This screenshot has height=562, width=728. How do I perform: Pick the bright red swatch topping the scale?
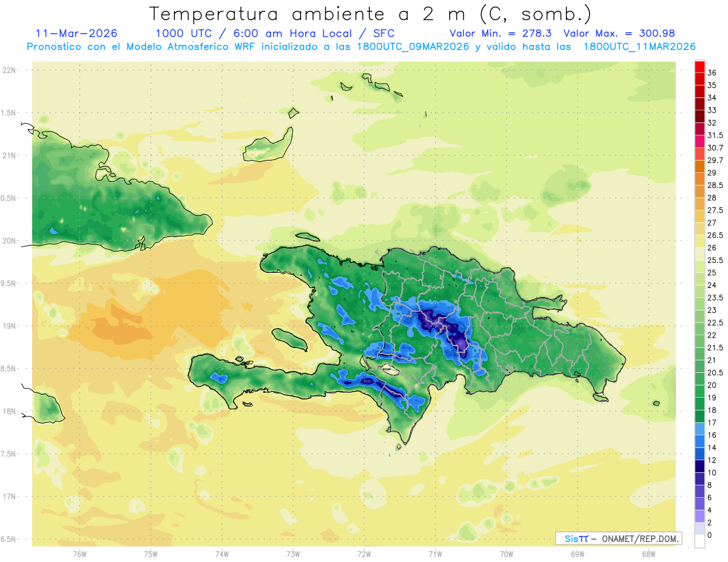[x=699, y=67]
